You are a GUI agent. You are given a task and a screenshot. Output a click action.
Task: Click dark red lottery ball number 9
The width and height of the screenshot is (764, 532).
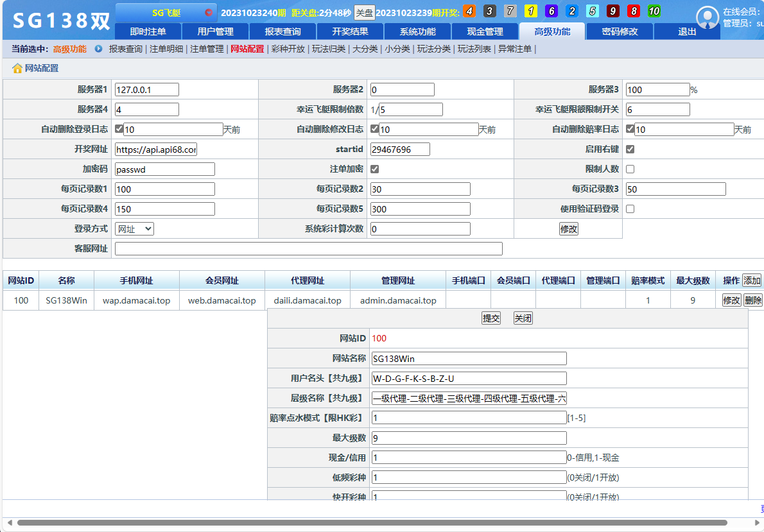pyautogui.click(x=613, y=11)
